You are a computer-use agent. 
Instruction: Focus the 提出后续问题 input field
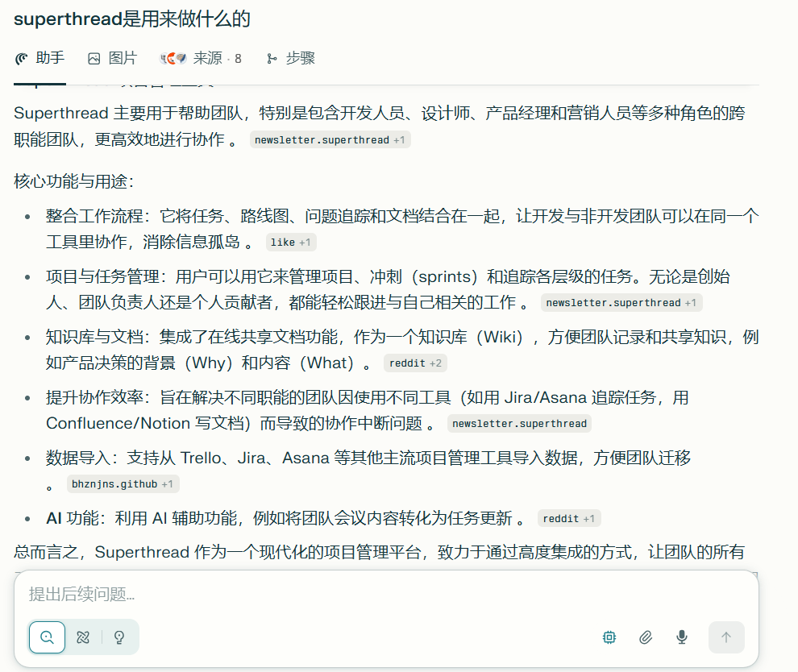(385, 595)
